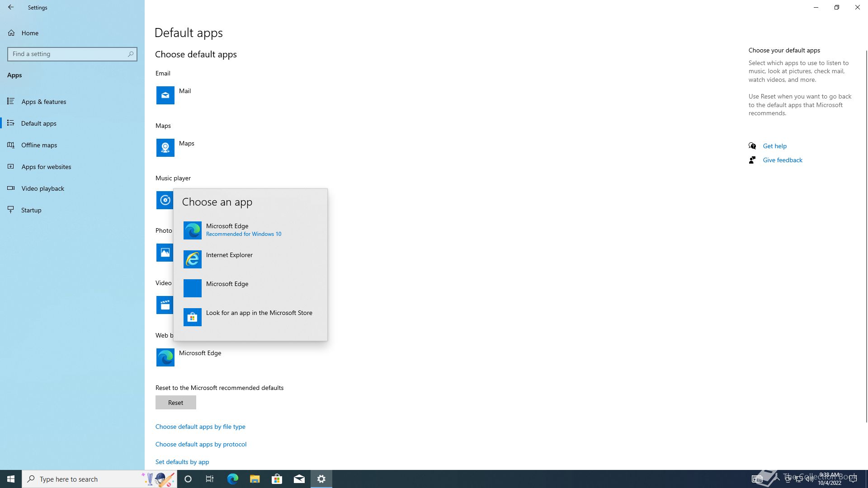Click the Get help link

pyautogui.click(x=775, y=146)
